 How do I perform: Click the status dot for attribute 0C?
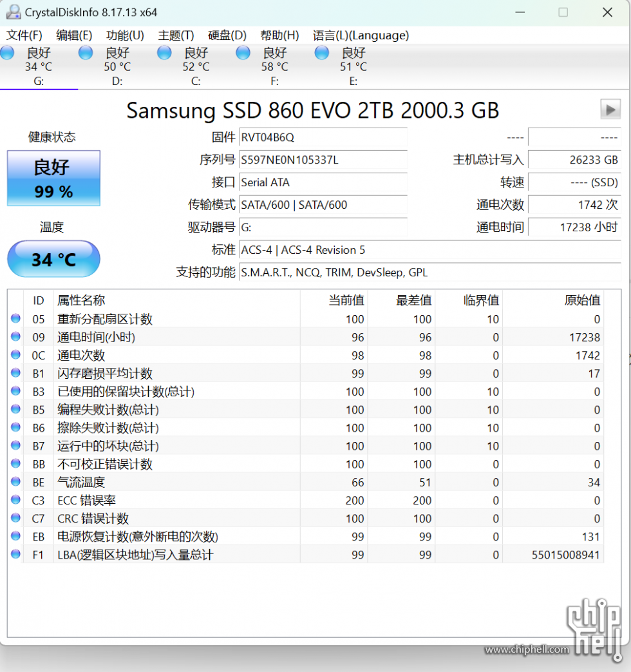pos(16,354)
